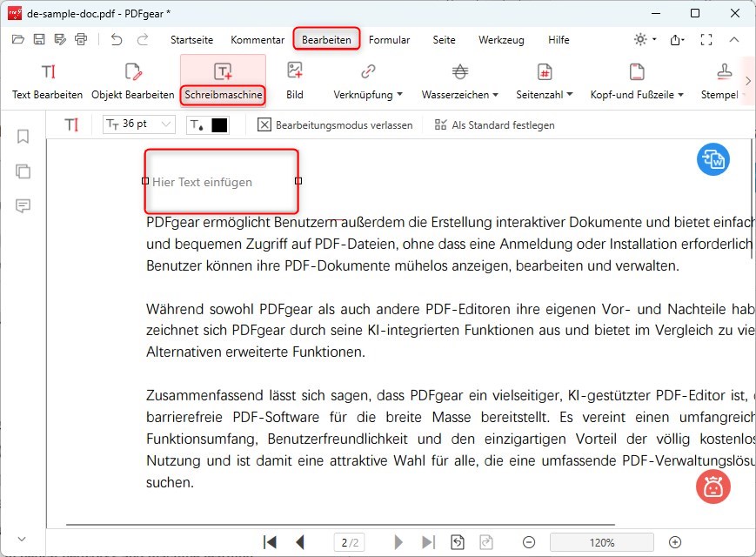Go to the next page

398,542
